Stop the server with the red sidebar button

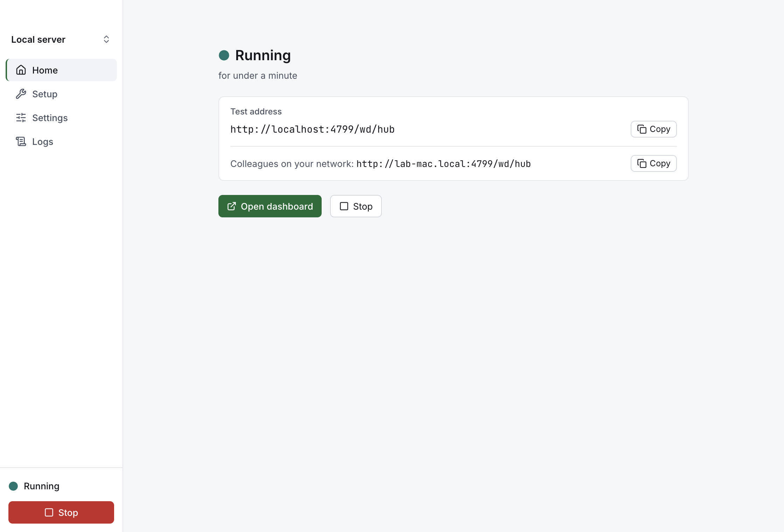(61, 512)
